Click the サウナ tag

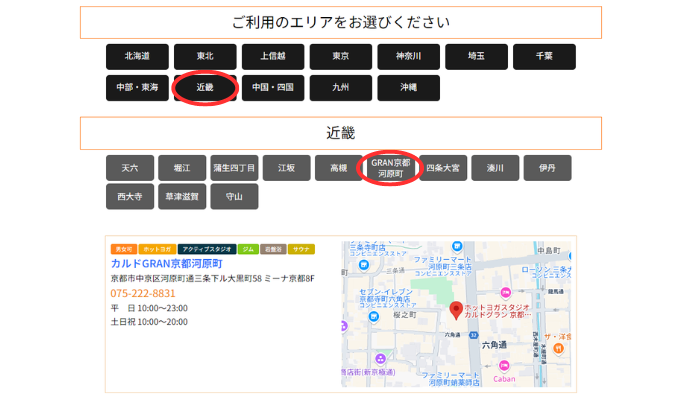tap(301, 249)
